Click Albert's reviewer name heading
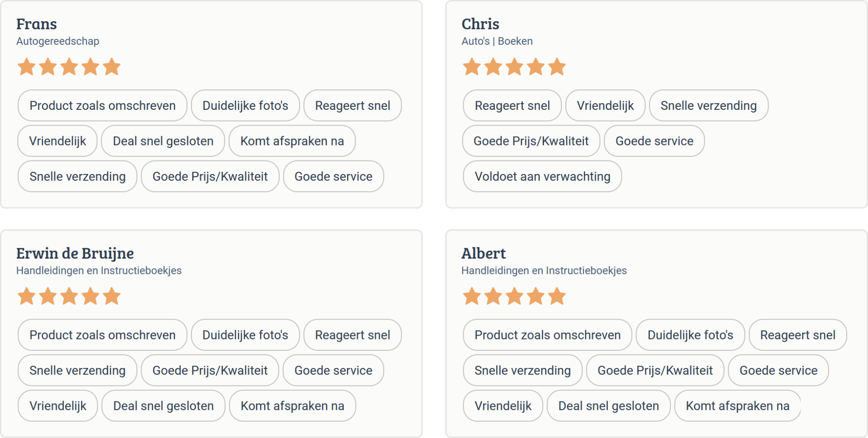This screenshot has height=438, width=868. (x=483, y=253)
